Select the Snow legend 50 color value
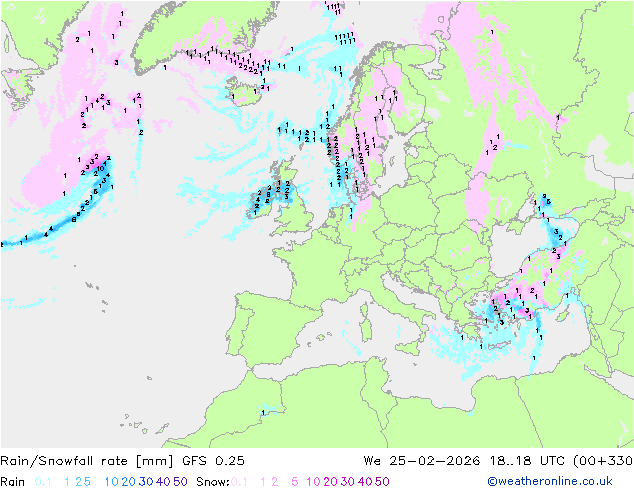 [382, 482]
